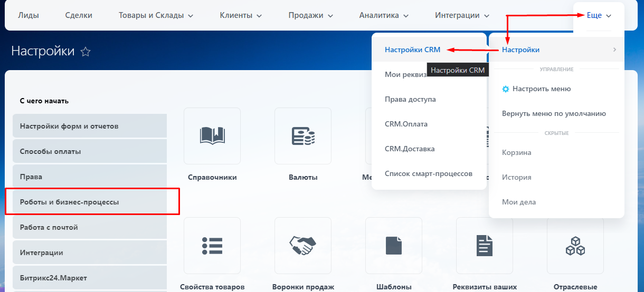644x292 pixels.
Task: Open Воронки продаж handshake icon
Action: 303,246
